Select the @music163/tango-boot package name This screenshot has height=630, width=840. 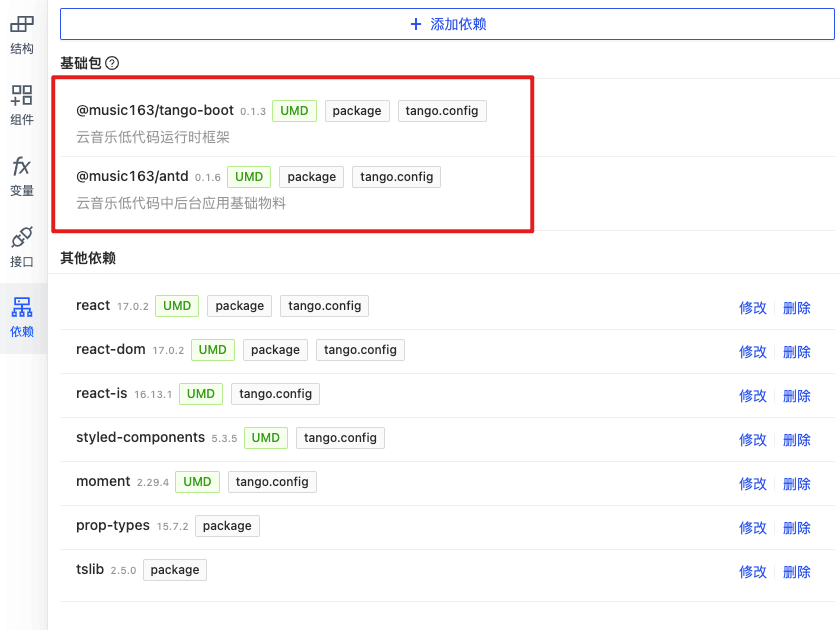coord(155,110)
